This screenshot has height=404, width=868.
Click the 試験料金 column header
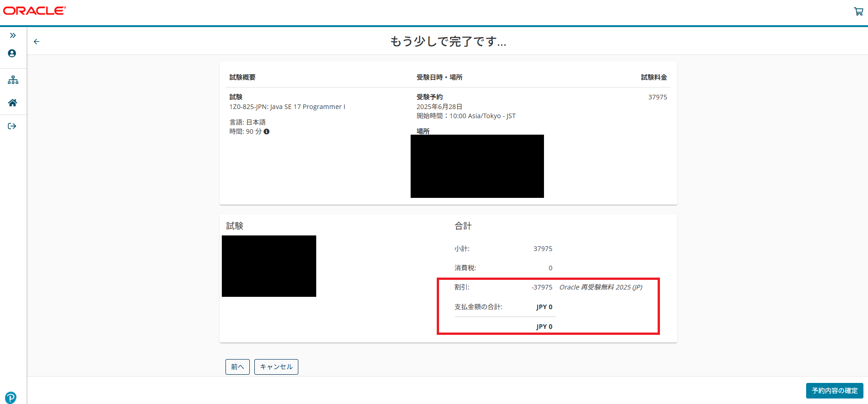tap(654, 77)
